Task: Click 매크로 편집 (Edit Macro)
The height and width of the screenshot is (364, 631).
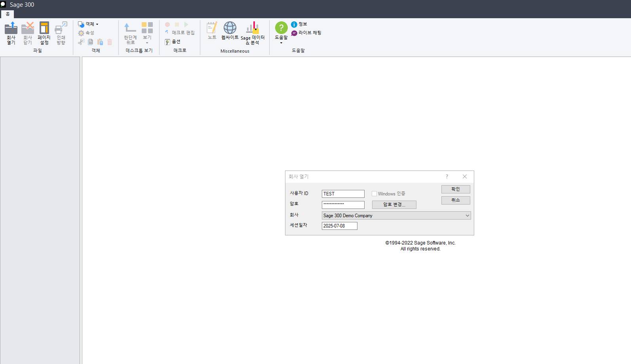Action: click(x=180, y=33)
